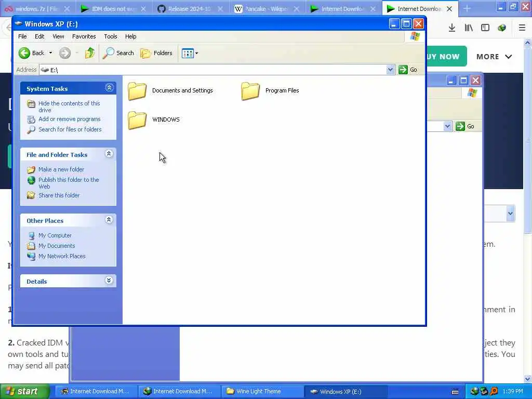Collapse the System Tasks panel

(x=109, y=88)
